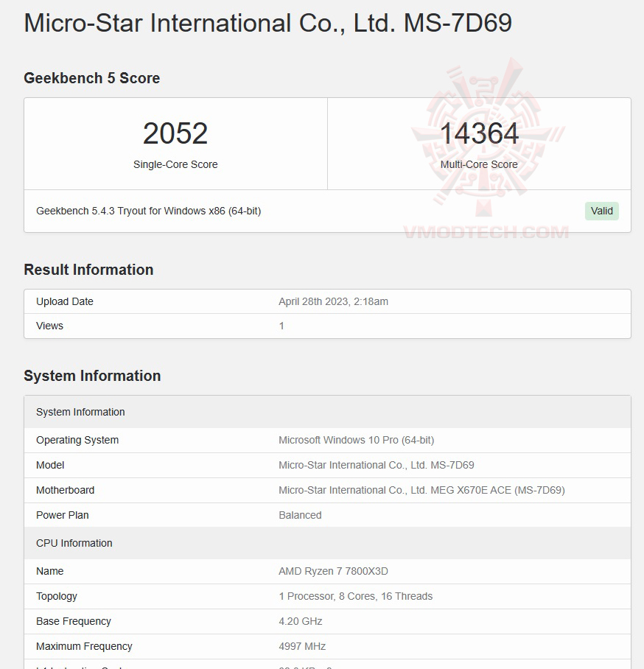
Task: Click the Single-Core Score label
Action: click(x=175, y=164)
